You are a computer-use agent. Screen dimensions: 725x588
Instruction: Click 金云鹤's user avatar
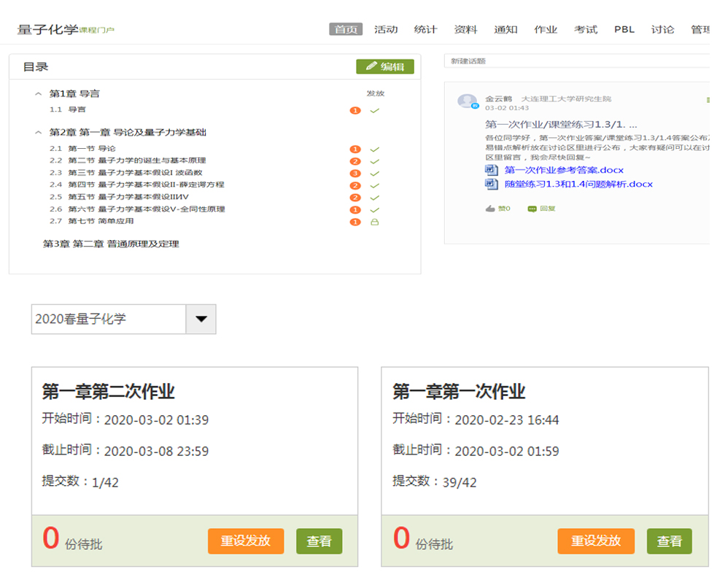(467, 101)
